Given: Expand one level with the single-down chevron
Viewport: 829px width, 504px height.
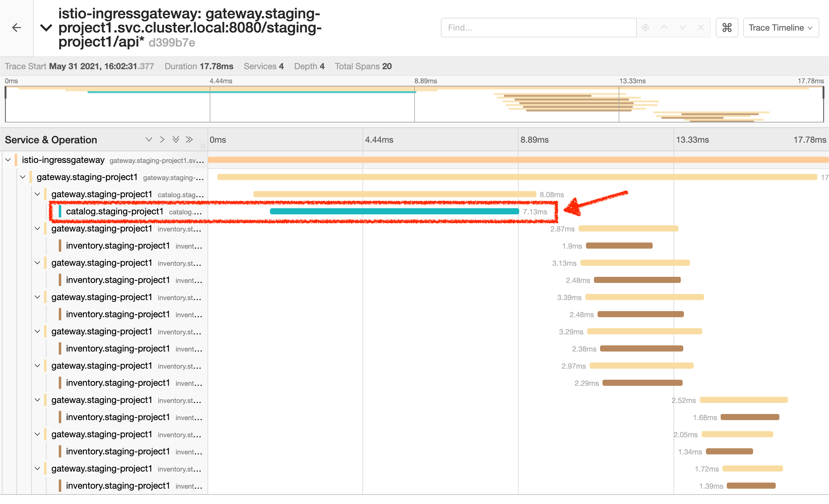Looking at the screenshot, I should tap(149, 140).
